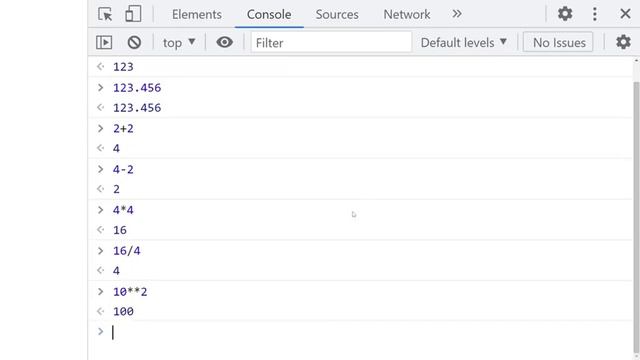
Task: Close the DevTools panel
Action: pyautogui.click(x=625, y=14)
